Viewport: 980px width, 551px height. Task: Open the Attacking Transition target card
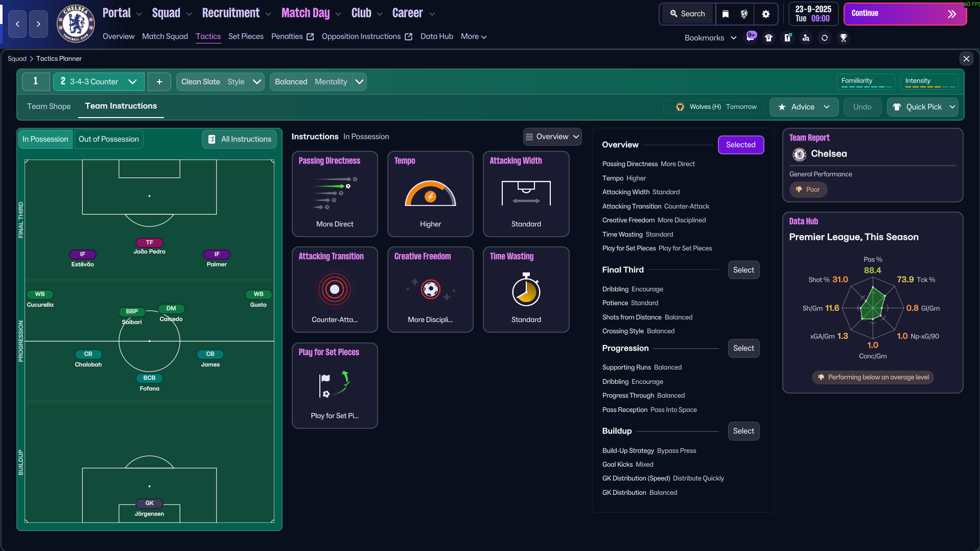(335, 290)
